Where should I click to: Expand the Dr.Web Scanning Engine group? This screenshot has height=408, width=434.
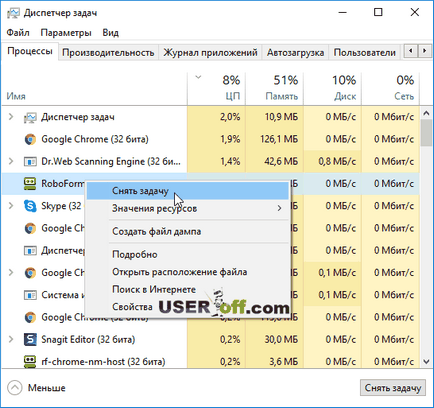[x=11, y=161]
